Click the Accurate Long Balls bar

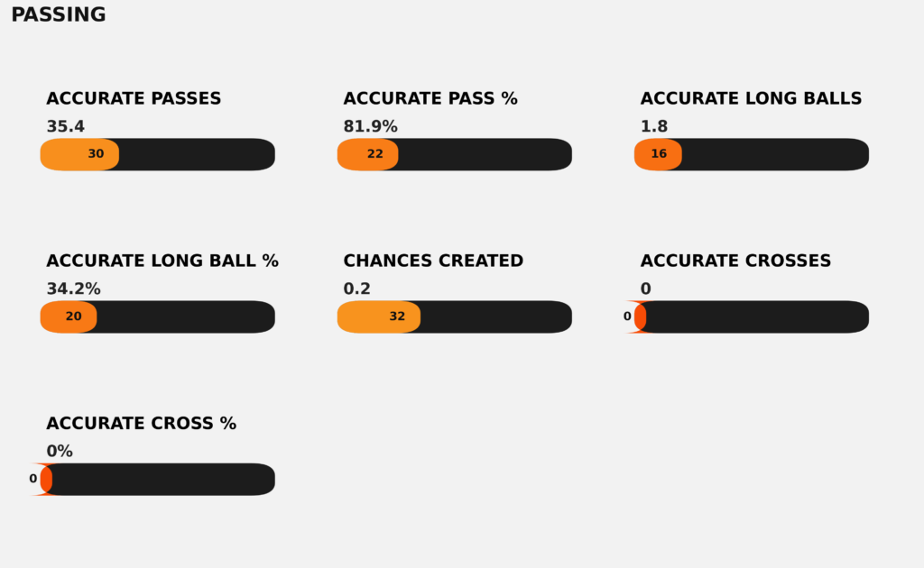tap(752, 154)
